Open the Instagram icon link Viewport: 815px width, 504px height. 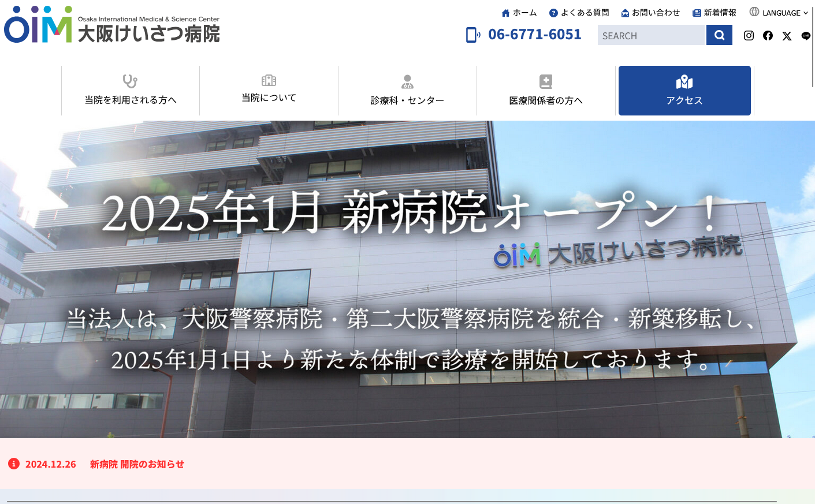[x=749, y=36]
